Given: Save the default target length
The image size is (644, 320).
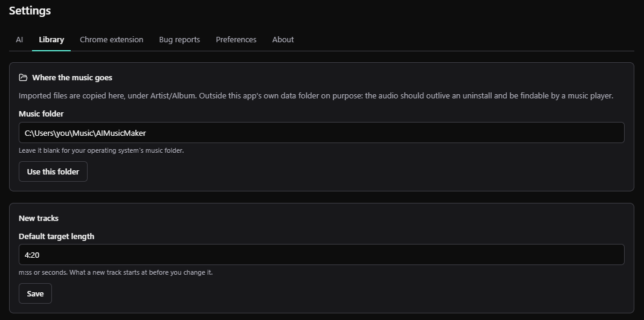Looking at the screenshot, I should tap(35, 293).
